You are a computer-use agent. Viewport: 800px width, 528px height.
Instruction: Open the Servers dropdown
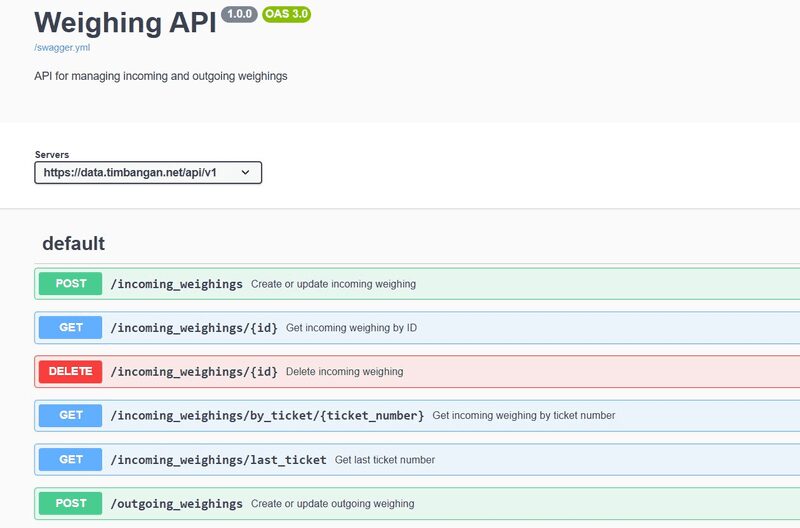click(x=148, y=172)
